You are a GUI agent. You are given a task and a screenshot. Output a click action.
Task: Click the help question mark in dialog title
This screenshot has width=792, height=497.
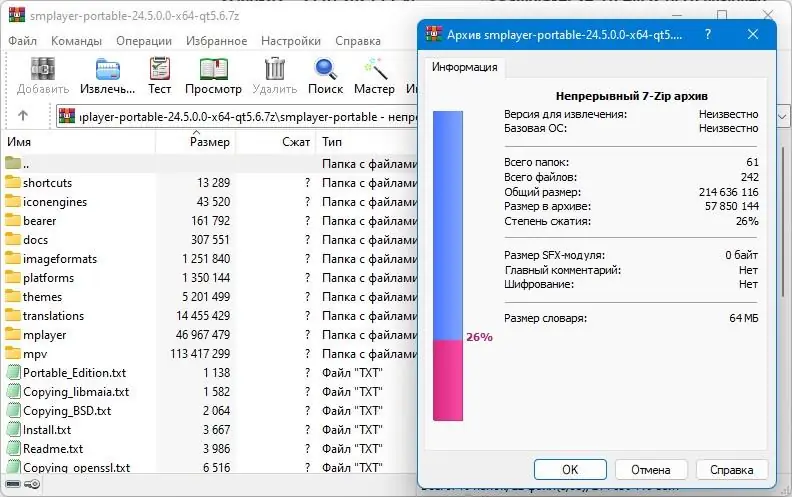708,34
